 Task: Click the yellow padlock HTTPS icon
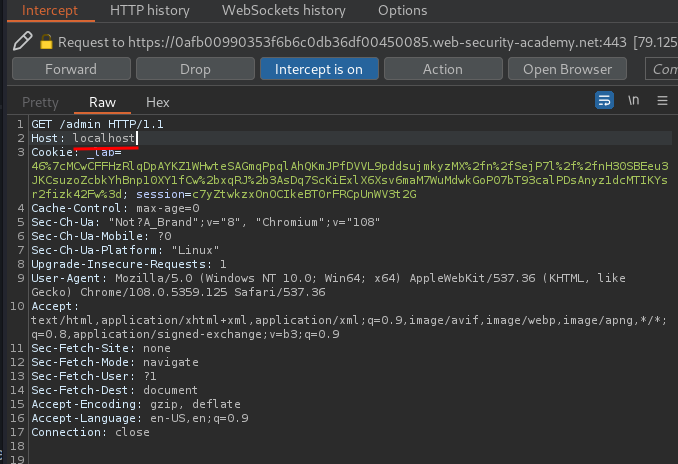pos(46,42)
